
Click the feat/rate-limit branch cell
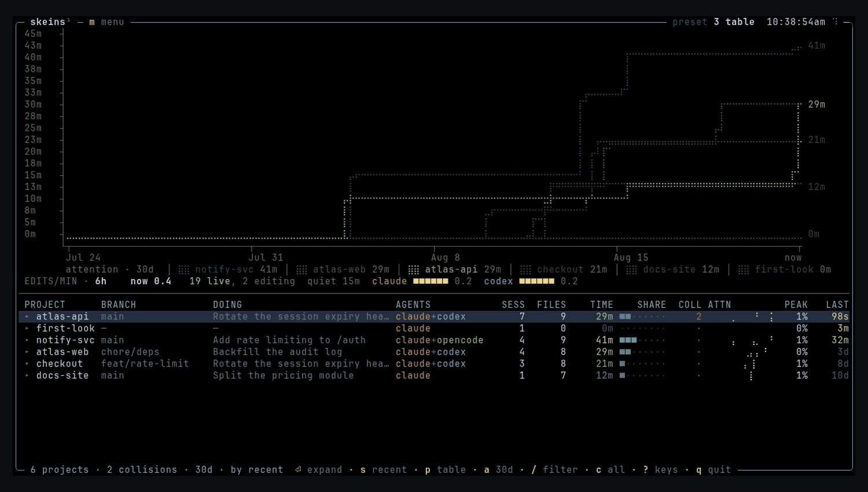pos(145,364)
